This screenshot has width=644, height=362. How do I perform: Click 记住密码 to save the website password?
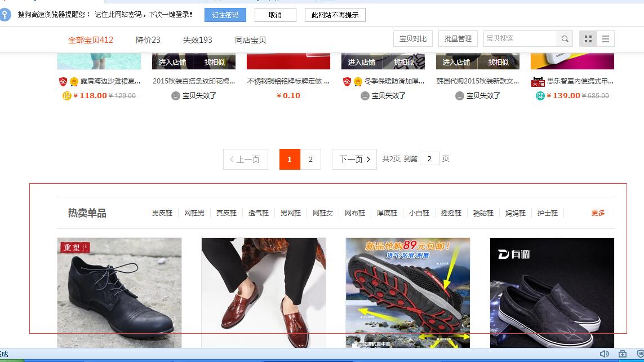point(224,15)
